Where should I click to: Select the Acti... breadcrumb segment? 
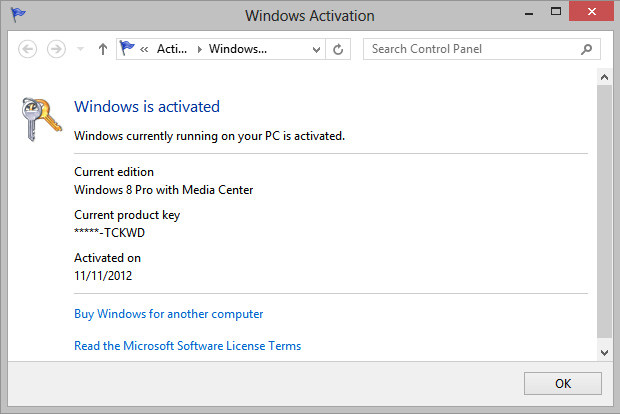(x=172, y=49)
